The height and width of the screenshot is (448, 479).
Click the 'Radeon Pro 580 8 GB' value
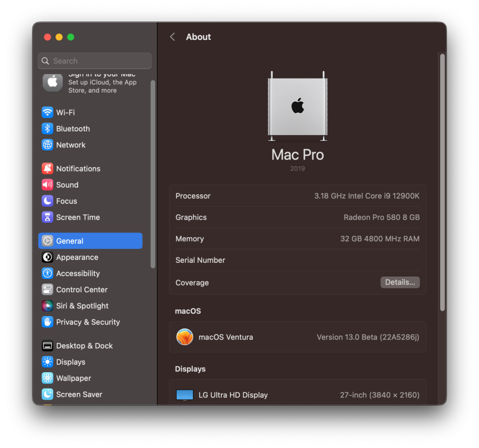pyautogui.click(x=382, y=217)
